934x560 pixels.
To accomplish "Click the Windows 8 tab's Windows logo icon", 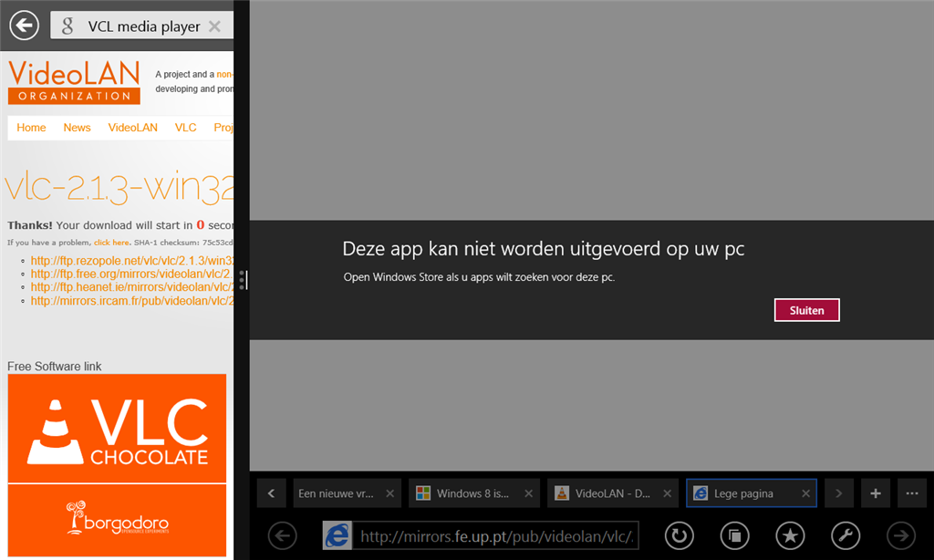I will [423, 493].
